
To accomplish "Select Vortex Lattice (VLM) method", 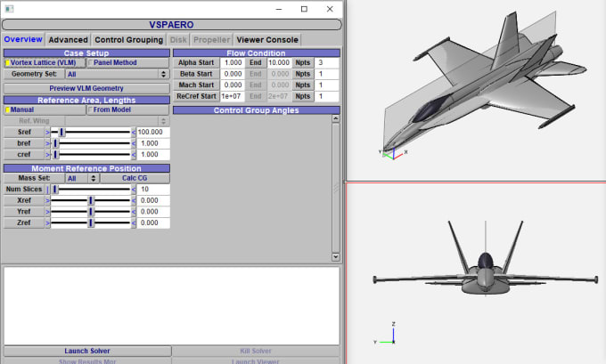I will point(44,62).
